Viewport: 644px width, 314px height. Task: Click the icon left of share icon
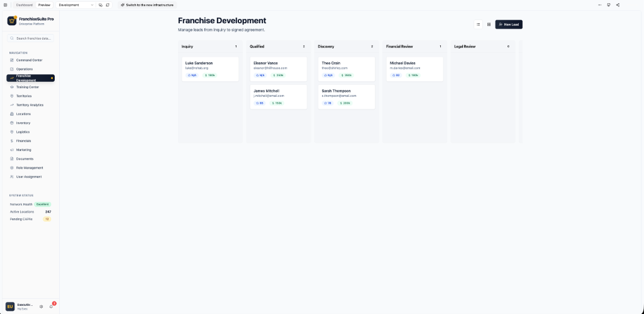click(x=609, y=5)
